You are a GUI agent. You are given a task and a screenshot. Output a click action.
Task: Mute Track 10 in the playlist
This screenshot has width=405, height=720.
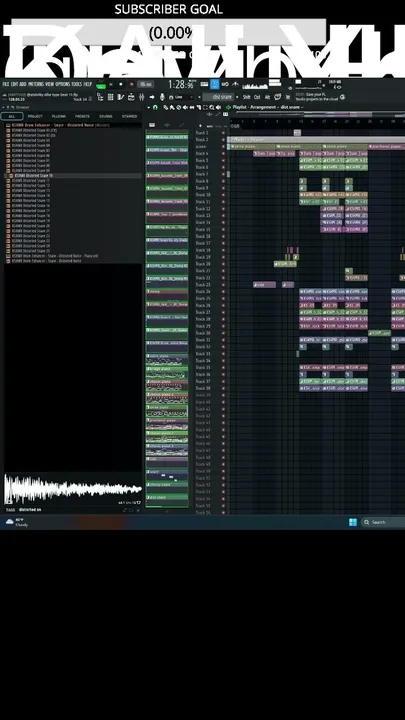(x=224, y=195)
